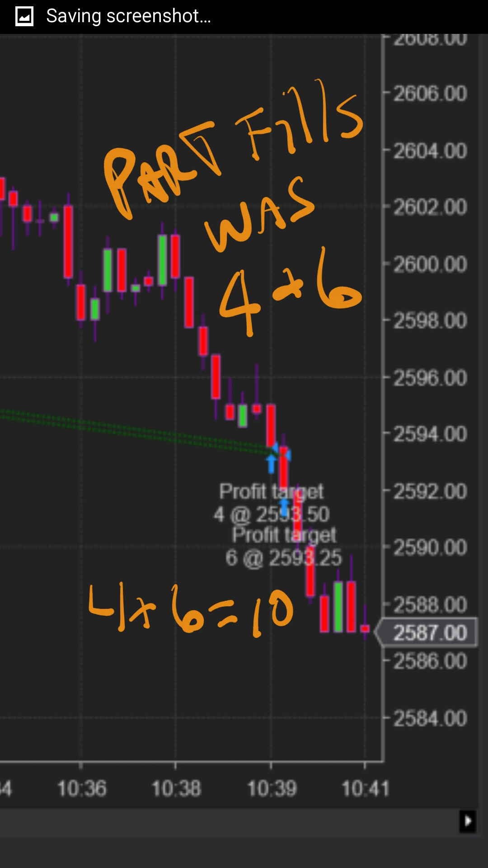This screenshot has width=488, height=868.
Task: Click the lower blue arrow marker near 2591.50
Action: tap(284, 507)
